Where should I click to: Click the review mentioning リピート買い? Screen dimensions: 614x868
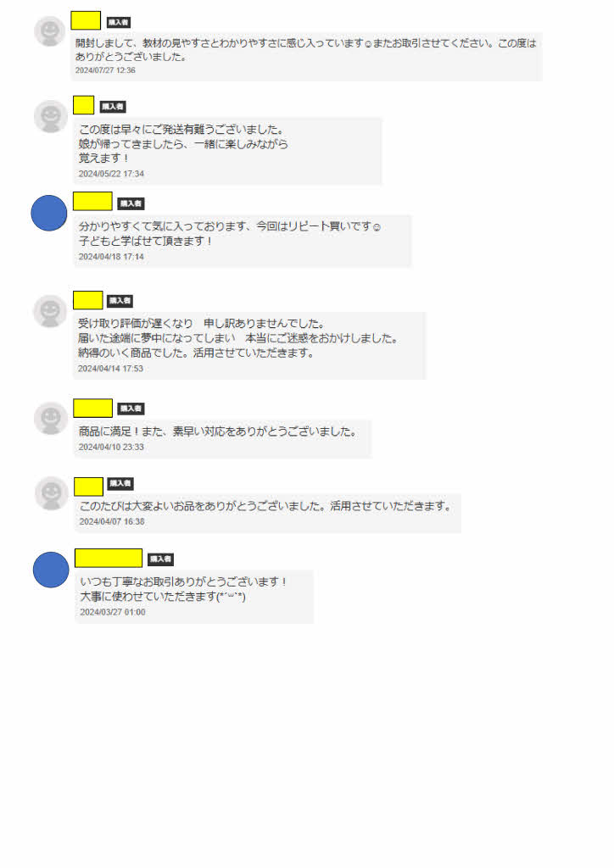point(230,234)
